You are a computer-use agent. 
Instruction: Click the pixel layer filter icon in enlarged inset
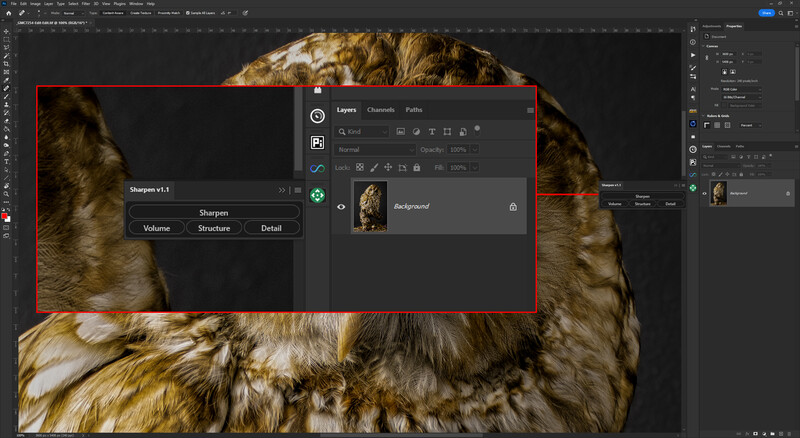tap(401, 132)
